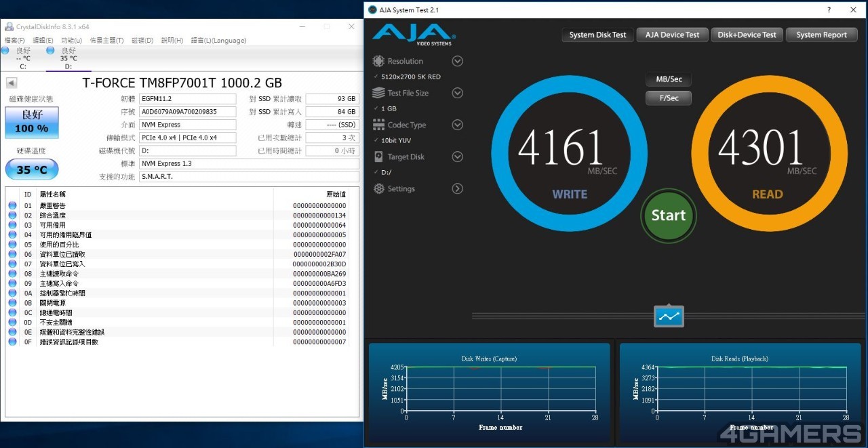Click the Settings gear icon in AJA

pos(378,188)
